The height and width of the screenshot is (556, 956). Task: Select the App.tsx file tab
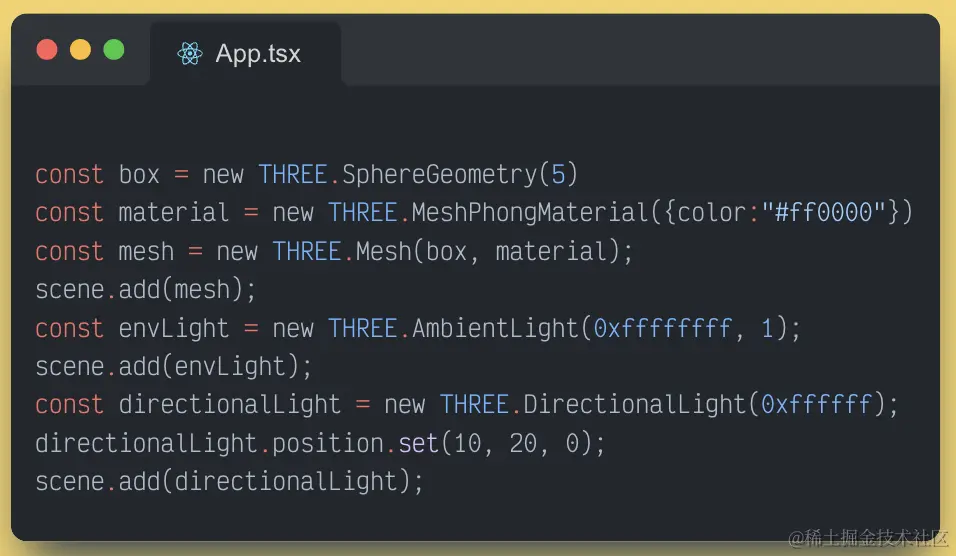tap(246, 54)
